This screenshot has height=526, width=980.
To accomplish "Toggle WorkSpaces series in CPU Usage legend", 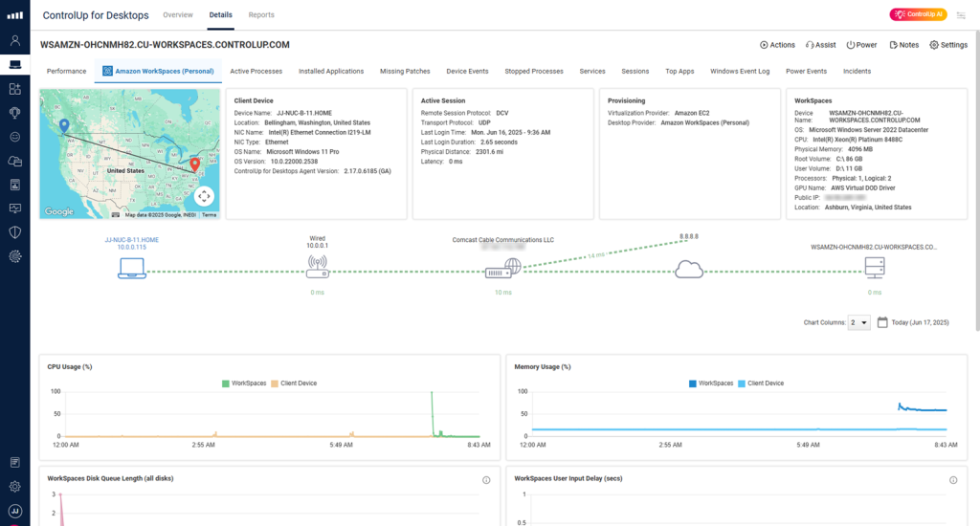I will [244, 384].
